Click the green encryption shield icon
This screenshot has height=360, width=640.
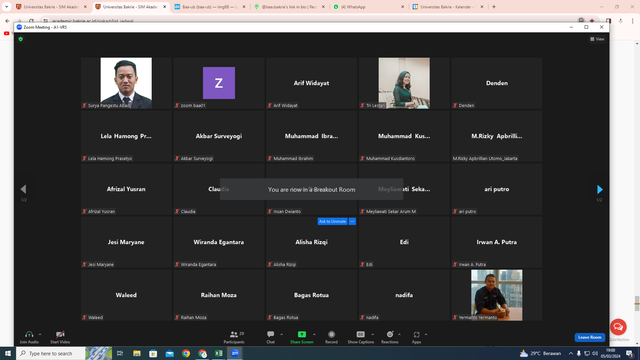click(x=21, y=39)
